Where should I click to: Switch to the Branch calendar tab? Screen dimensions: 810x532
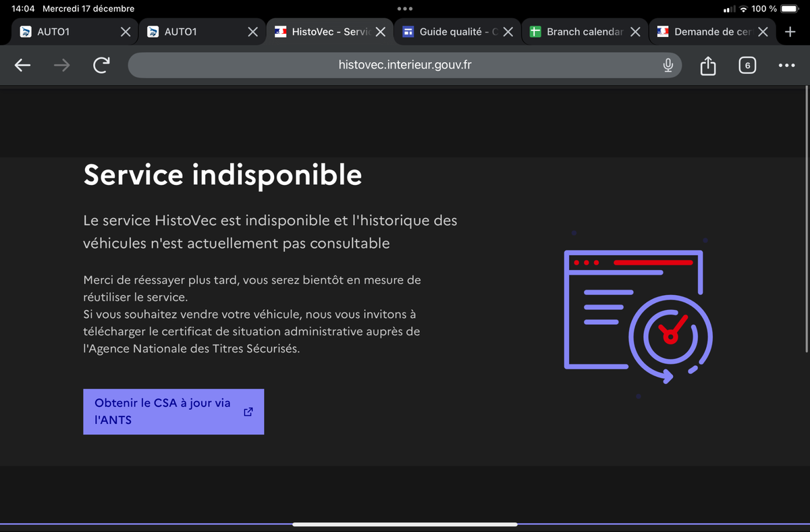577,32
